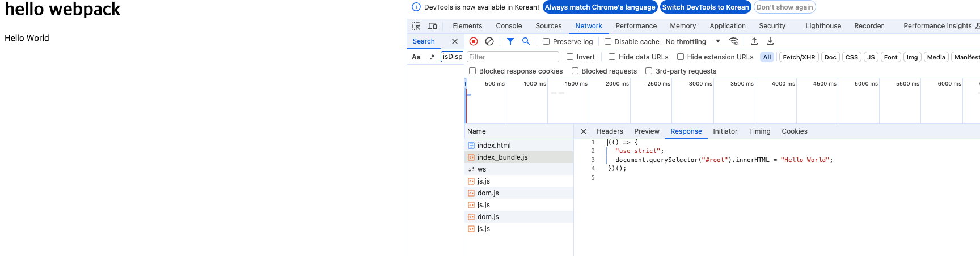Screen dimensions: 980x256
Task: Check Blocked requests option
Action: pyautogui.click(x=575, y=71)
